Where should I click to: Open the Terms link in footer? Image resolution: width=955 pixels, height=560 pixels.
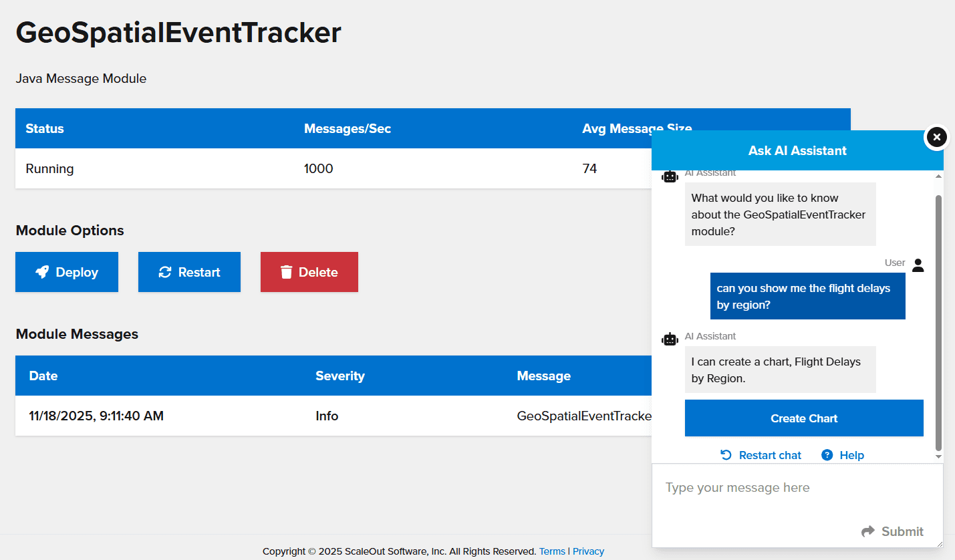pyautogui.click(x=552, y=551)
